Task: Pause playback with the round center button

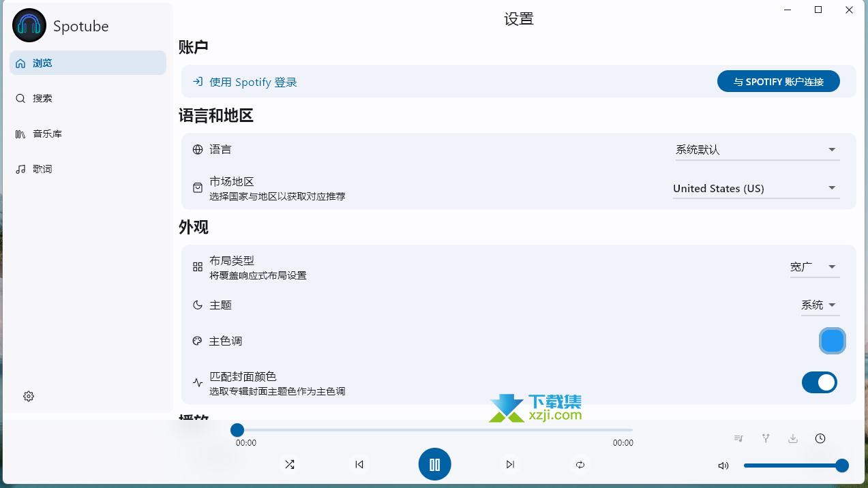Action: [x=435, y=465]
